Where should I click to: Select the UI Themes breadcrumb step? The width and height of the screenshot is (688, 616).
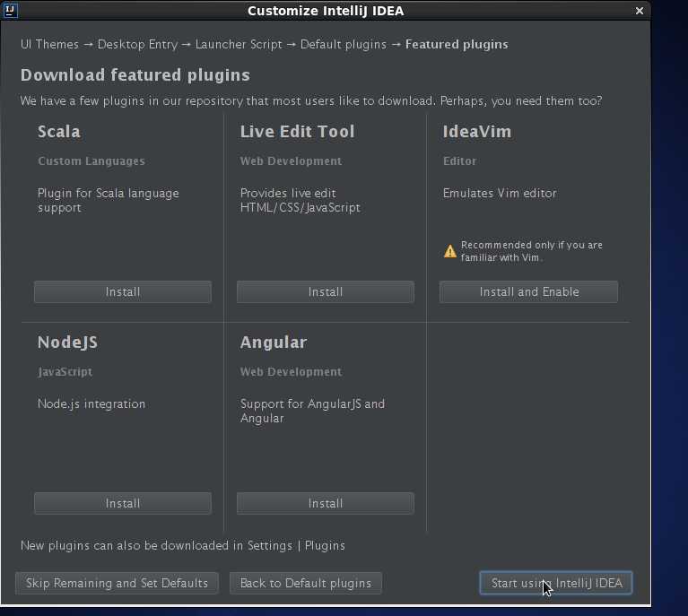[x=49, y=44]
